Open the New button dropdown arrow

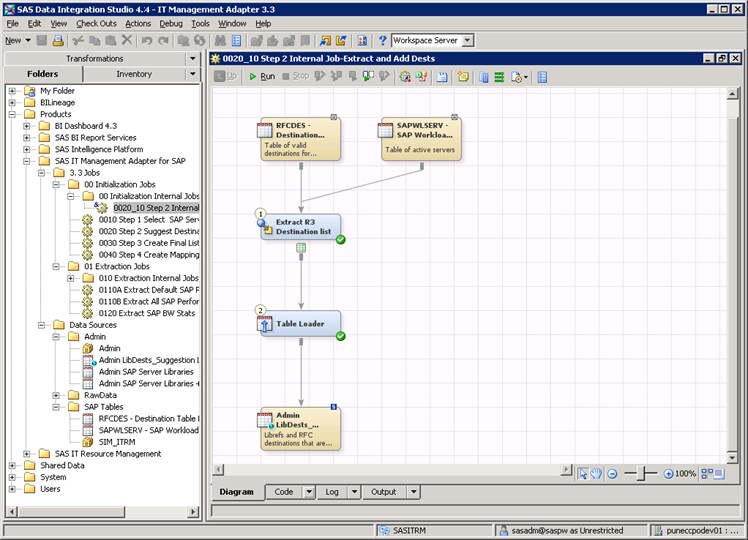coord(28,41)
